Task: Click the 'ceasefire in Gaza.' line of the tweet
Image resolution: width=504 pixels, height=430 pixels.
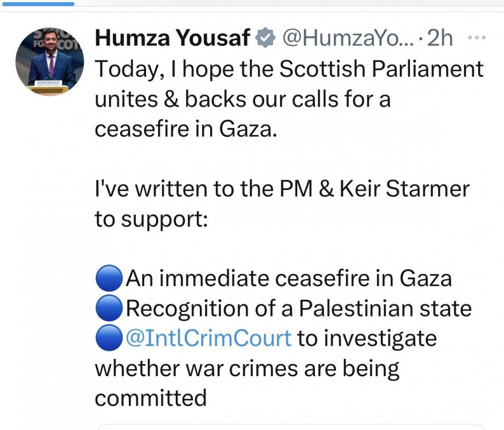Action: click(x=186, y=129)
